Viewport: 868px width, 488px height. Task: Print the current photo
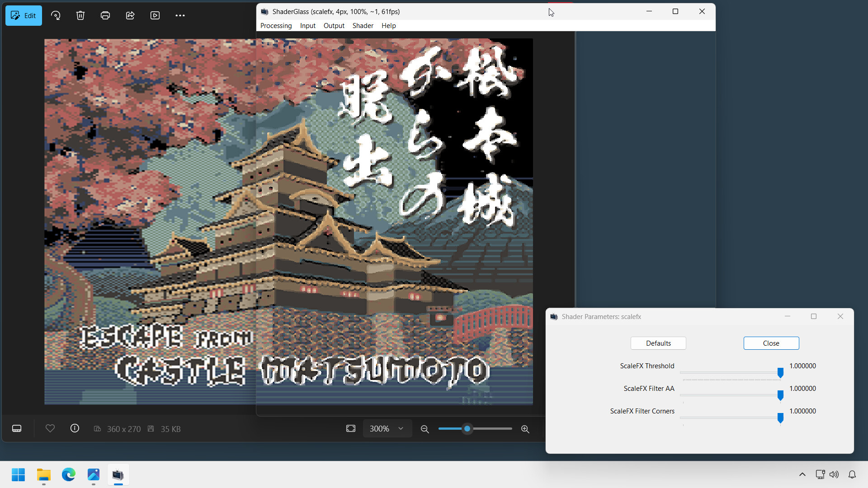pos(105,15)
